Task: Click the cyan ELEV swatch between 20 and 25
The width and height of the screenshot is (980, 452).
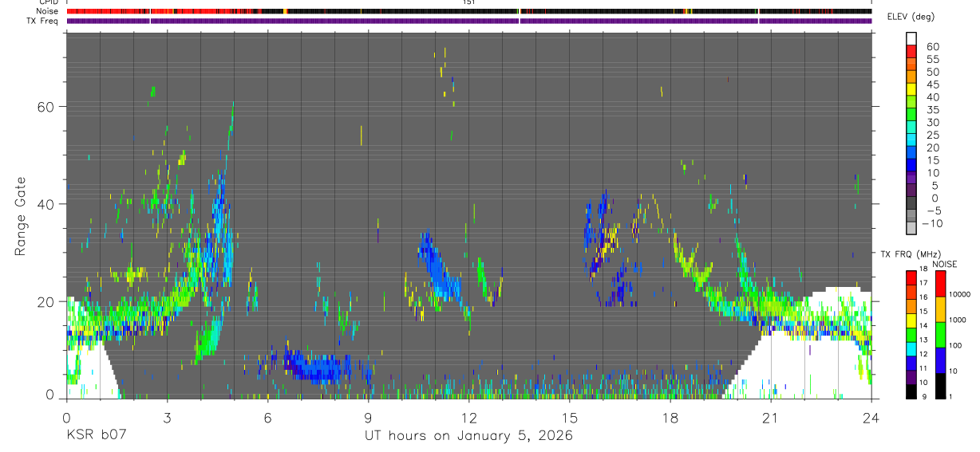Action: [911, 141]
